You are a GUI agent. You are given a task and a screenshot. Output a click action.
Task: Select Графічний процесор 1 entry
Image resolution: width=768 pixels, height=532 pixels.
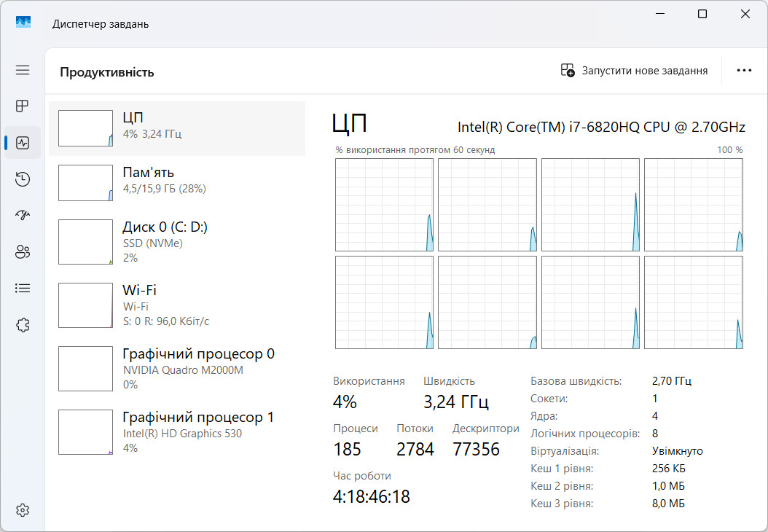coord(177,432)
